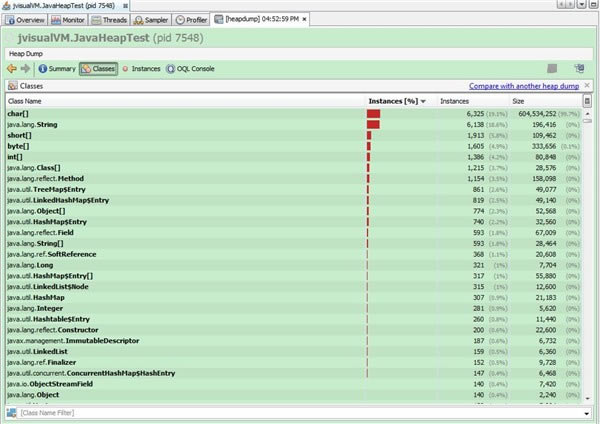This screenshot has height=424, width=600.
Task: Switch to the Overview tab
Action: click(x=25, y=19)
